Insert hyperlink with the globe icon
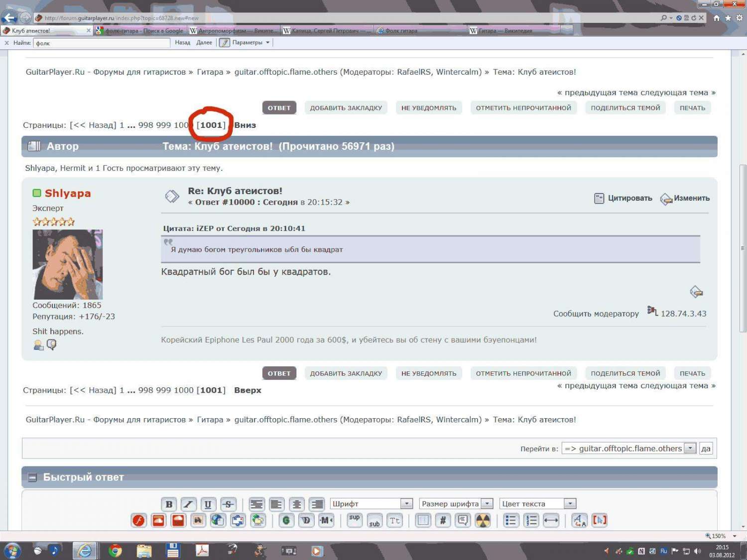Viewport: 747px width, 560px height. tap(218, 521)
